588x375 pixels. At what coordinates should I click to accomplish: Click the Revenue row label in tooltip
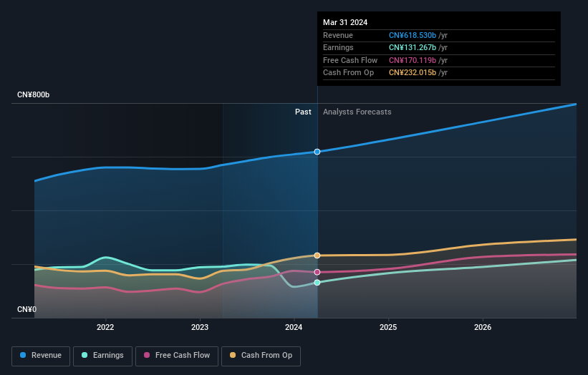[338, 35]
